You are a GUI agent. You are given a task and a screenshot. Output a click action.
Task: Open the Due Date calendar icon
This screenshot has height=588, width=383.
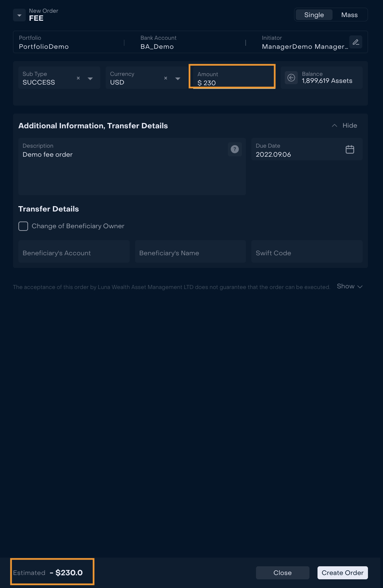click(350, 149)
